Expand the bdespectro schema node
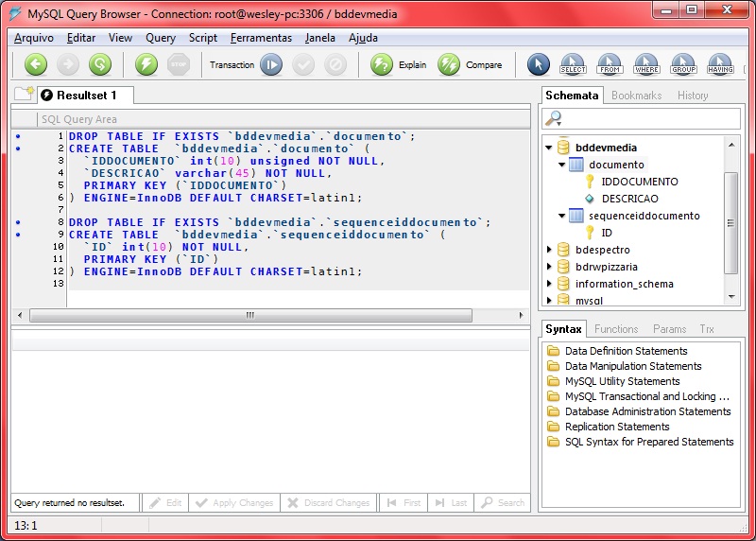Screen dimensions: 756x541 click(x=549, y=250)
